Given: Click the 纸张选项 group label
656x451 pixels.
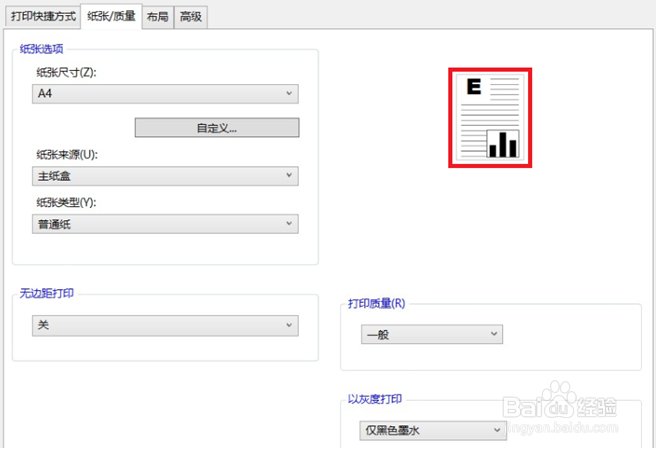Looking at the screenshot, I should (41, 49).
